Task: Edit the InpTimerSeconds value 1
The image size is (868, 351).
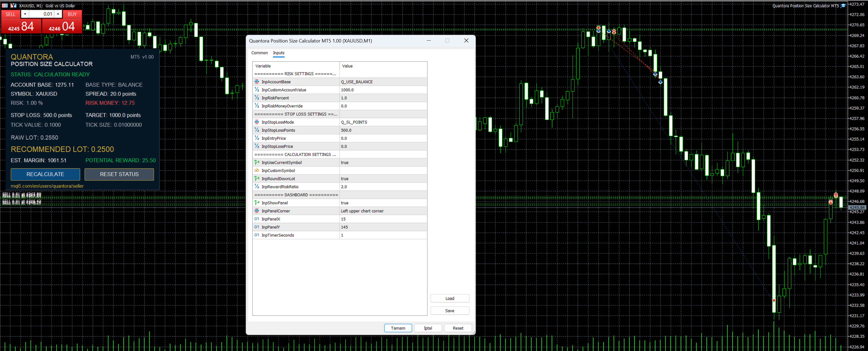Action: click(x=383, y=235)
